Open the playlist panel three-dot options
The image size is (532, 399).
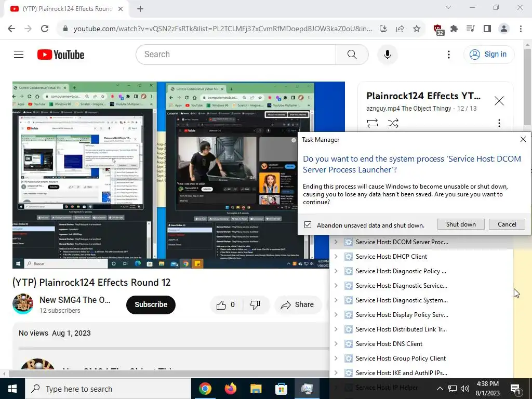point(499,123)
